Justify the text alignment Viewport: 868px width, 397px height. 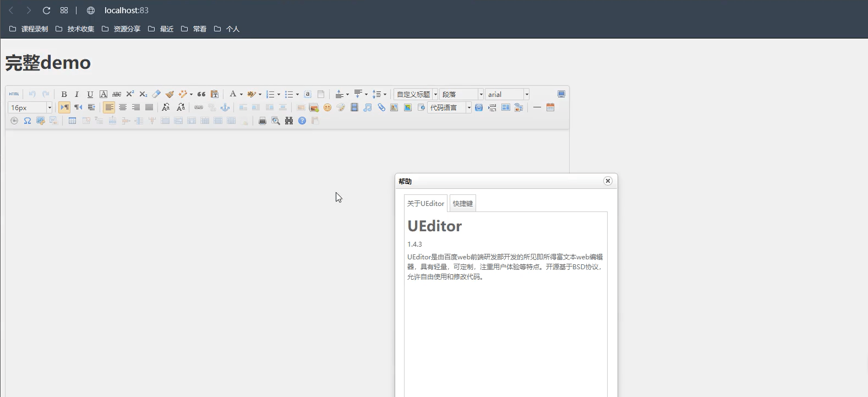[x=149, y=107]
